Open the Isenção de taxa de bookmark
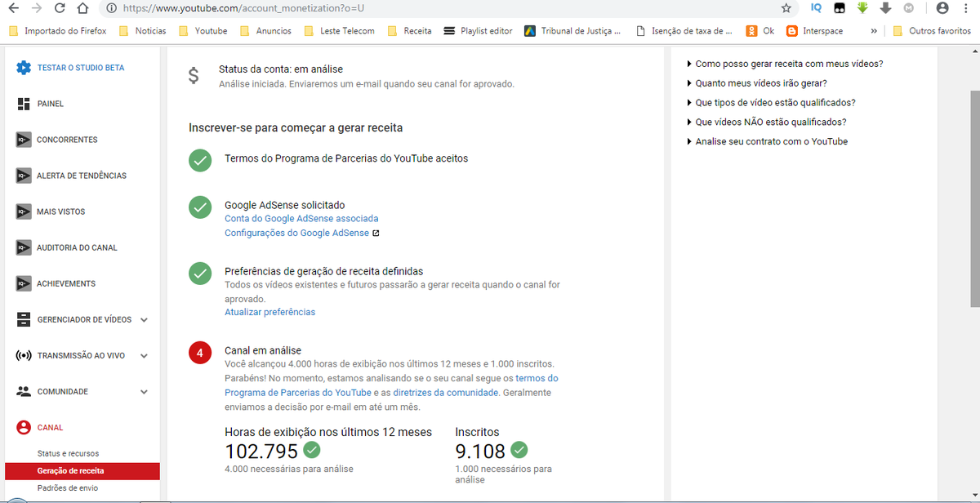 pos(684,30)
